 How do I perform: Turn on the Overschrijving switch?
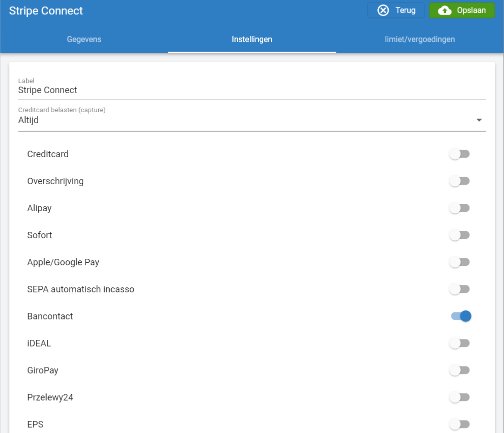click(x=459, y=181)
